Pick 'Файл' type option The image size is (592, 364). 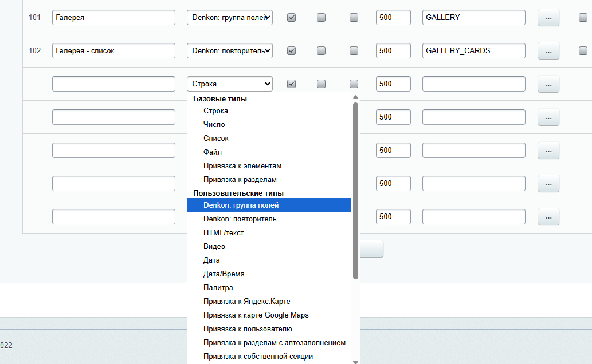point(269,152)
